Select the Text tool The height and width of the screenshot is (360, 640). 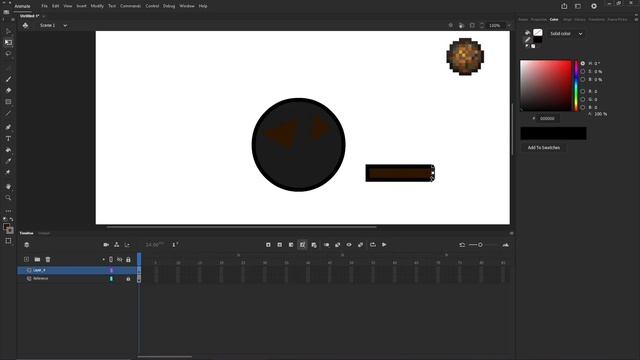(8, 139)
